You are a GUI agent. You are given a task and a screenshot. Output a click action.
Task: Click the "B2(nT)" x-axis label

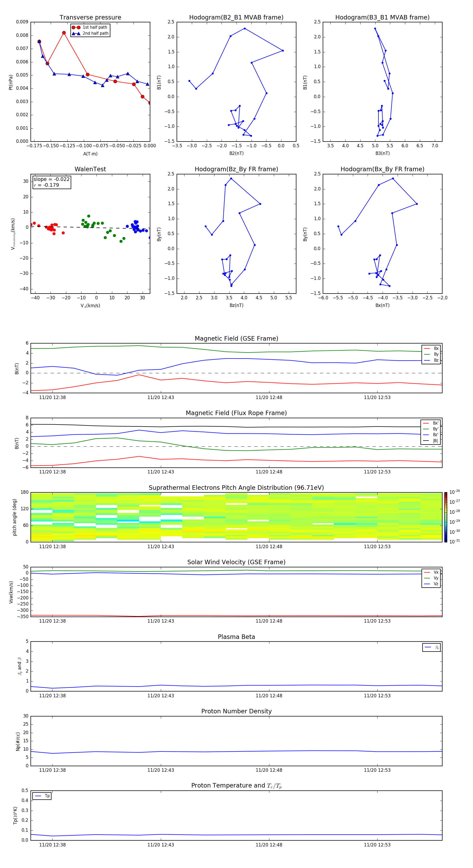[236, 153]
